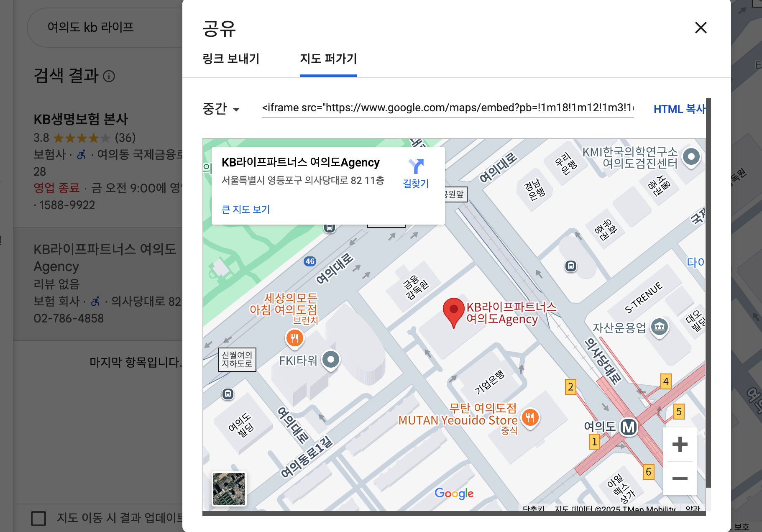Click the 여의도 kb 라이프 search box

point(105,27)
